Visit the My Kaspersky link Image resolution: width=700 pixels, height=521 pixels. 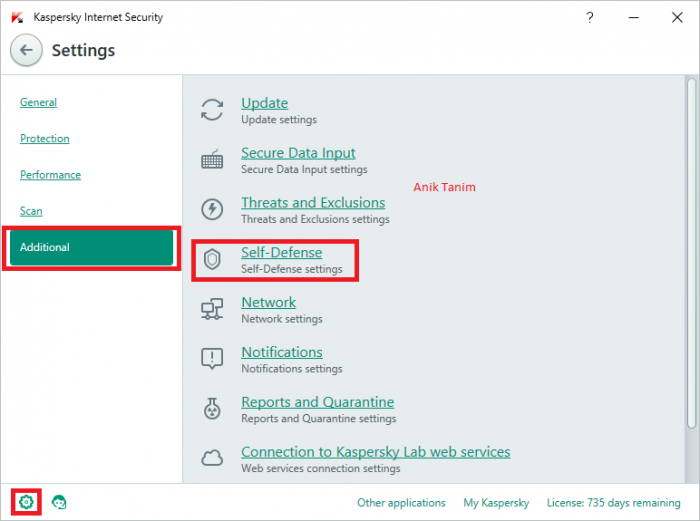pyautogui.click(x=496, y=503)
